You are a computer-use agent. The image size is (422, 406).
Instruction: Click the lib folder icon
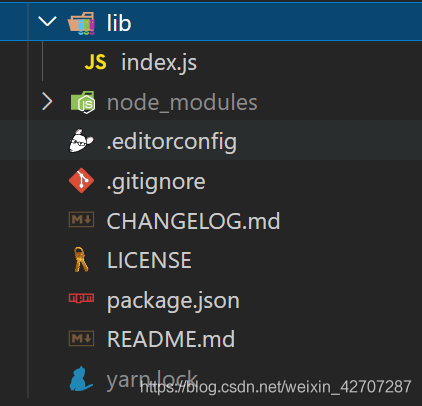(x=81, y=23)
